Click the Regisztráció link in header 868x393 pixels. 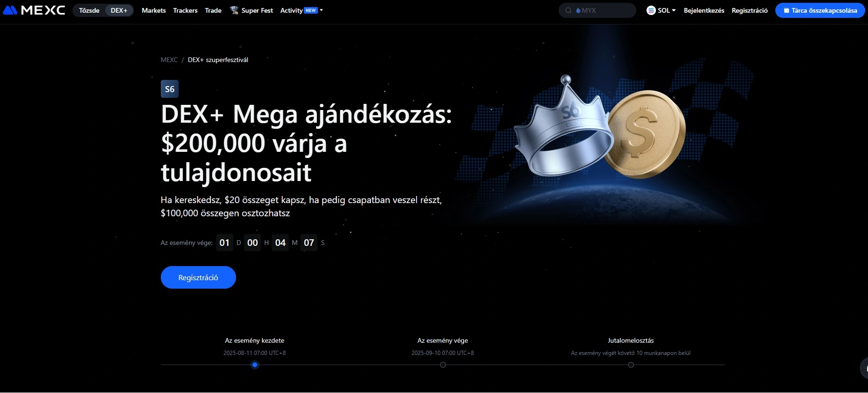click(x=750, y=10)
